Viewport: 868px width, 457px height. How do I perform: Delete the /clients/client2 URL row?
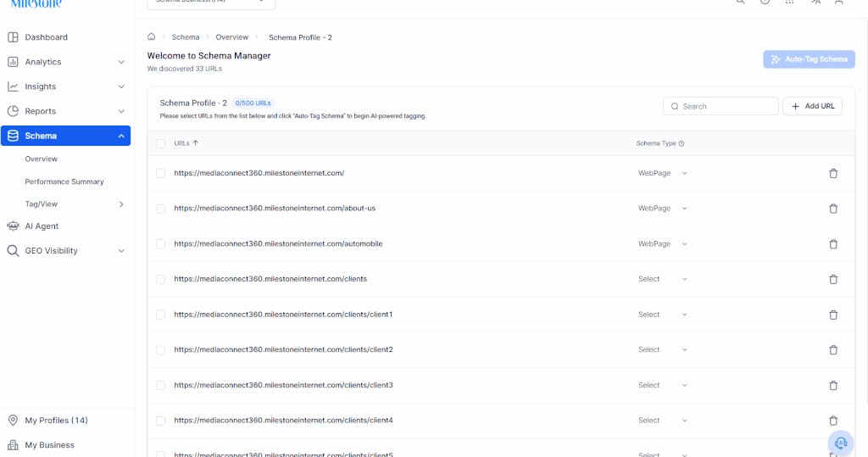click(x=833, y=350)
